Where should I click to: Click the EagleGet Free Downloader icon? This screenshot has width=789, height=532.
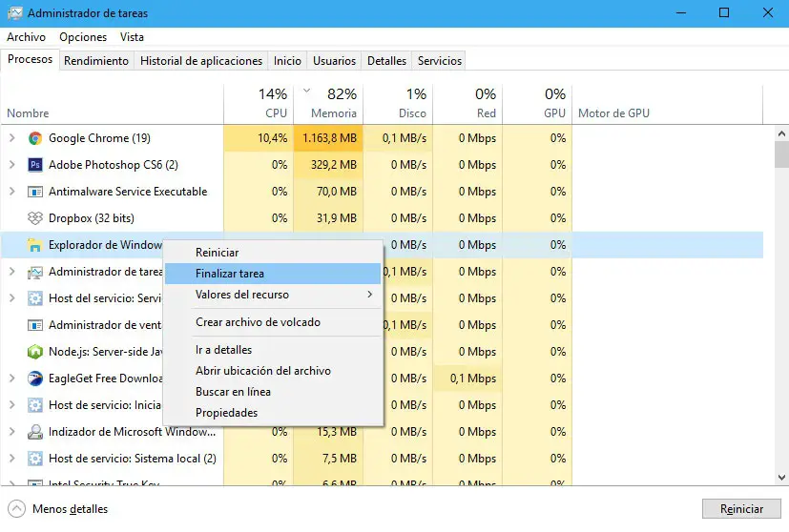click(x=35, y=379)
